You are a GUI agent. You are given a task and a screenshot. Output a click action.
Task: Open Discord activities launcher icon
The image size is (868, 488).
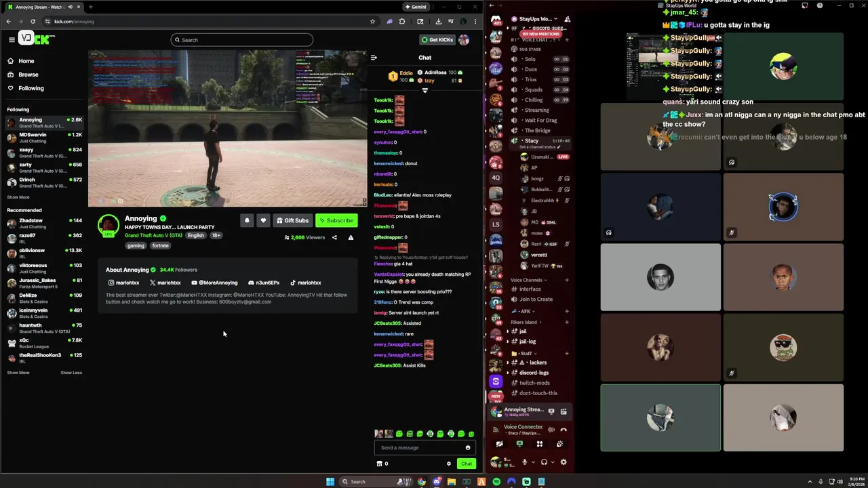pos(540,444)
